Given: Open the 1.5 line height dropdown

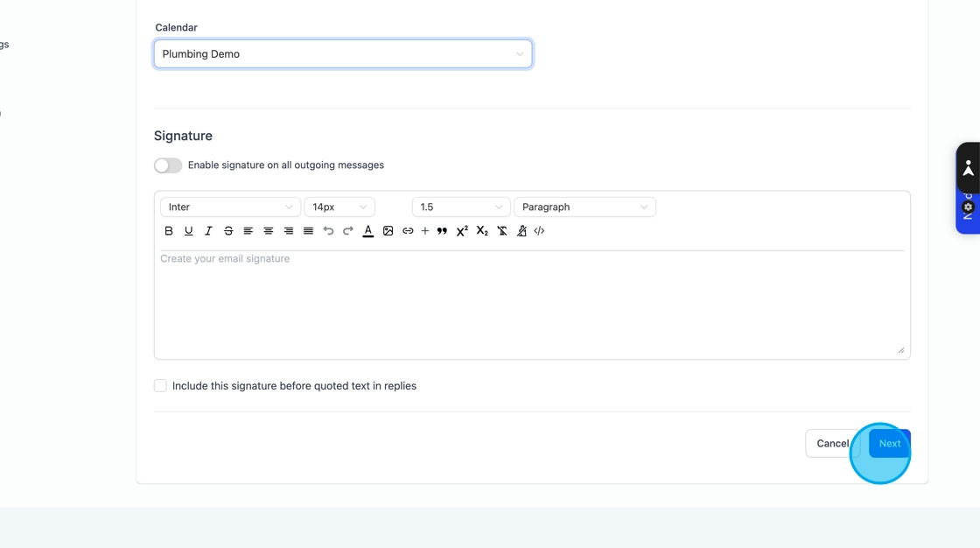Looking at the screenshot, I should (x=461, y=207).
